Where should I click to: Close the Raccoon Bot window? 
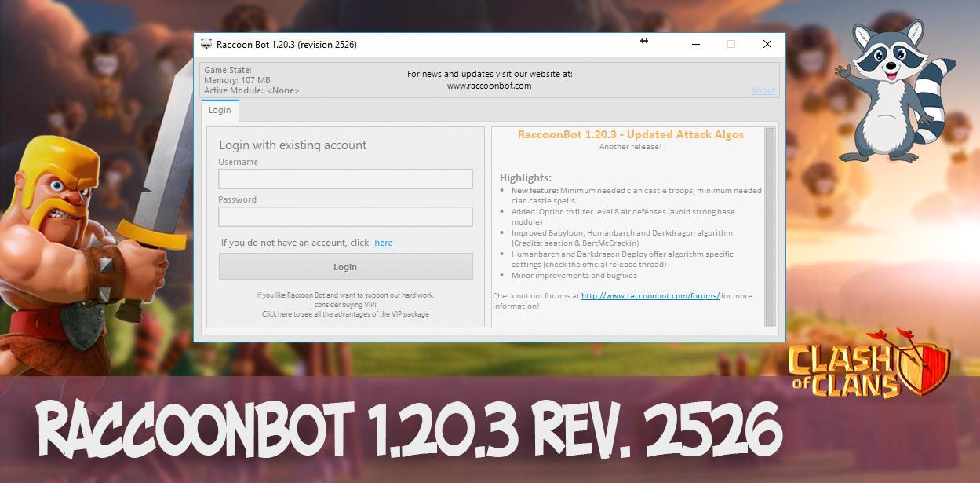point(767,44)
